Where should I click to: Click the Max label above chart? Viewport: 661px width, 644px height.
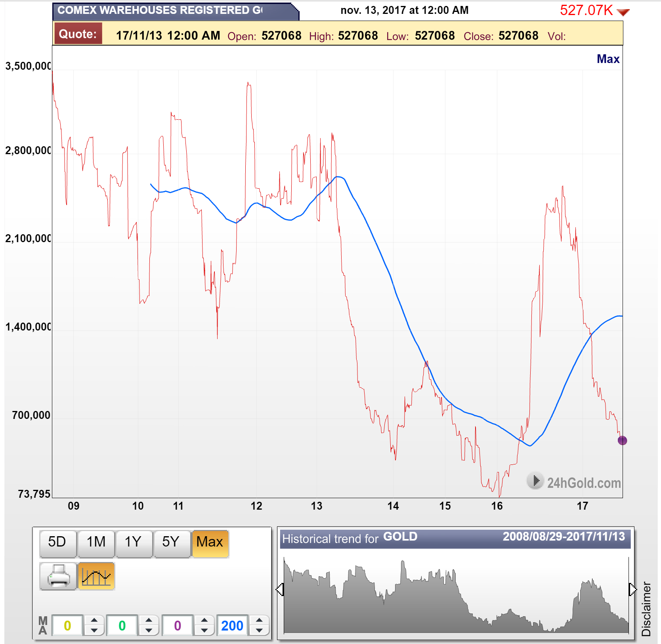click(608, 59)
